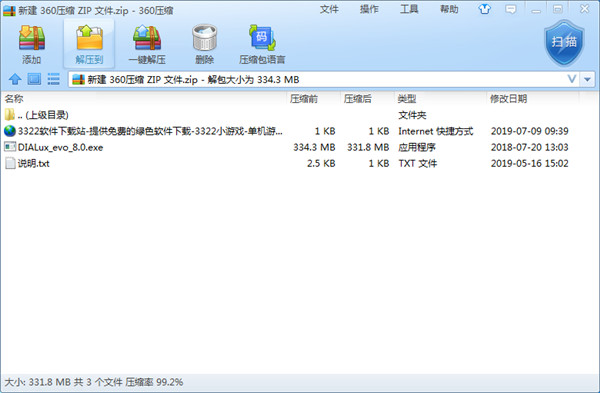Open the feedback speech bubble icon

510,9
